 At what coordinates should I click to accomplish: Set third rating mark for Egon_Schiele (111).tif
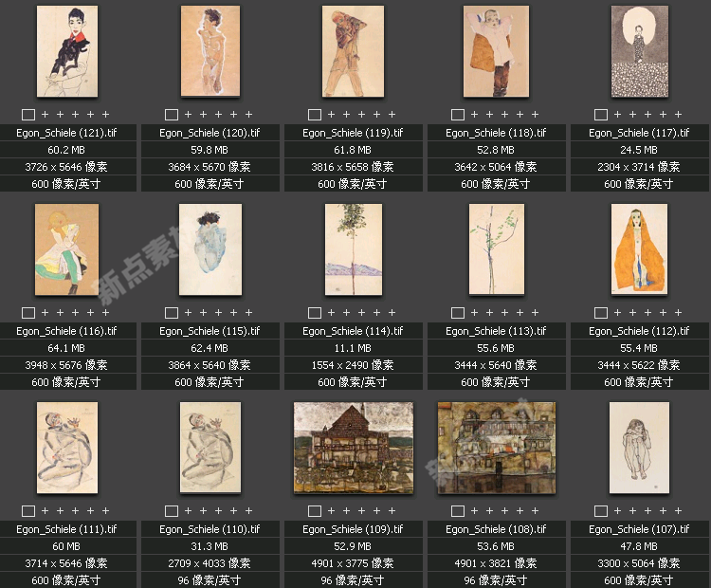(75, 511)
